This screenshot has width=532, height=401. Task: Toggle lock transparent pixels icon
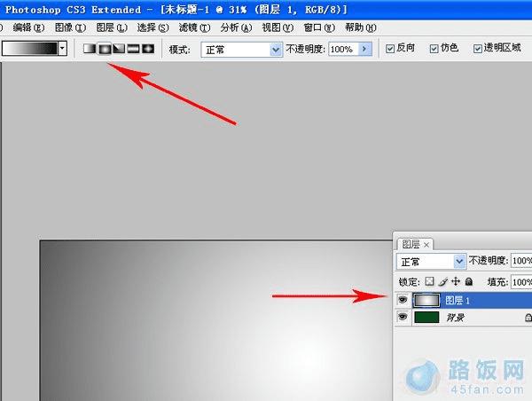click(429, 281)
